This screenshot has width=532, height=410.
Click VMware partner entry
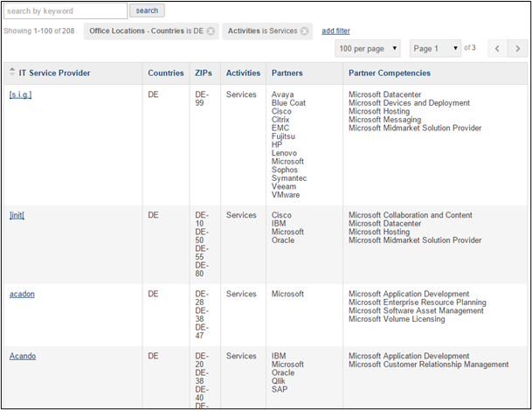click(x=286, y=195)
